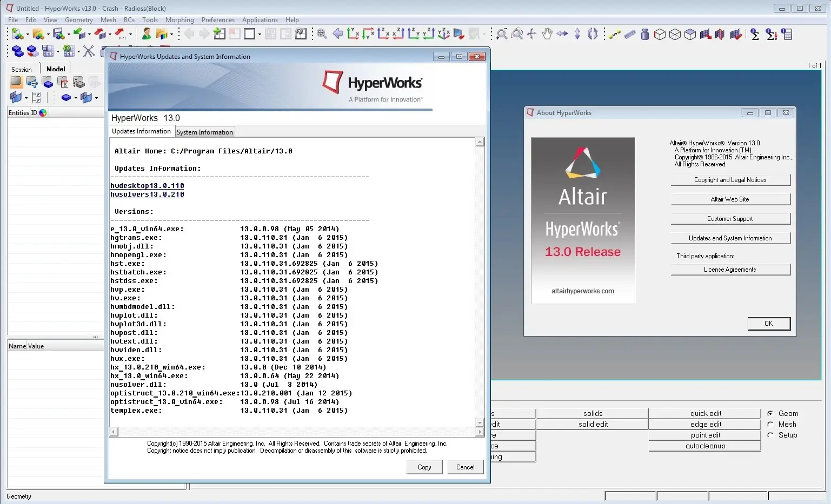Click the vertical scrollbar up arrow in Updates dialog
This screenshot has width=831, height=504.
480,142
